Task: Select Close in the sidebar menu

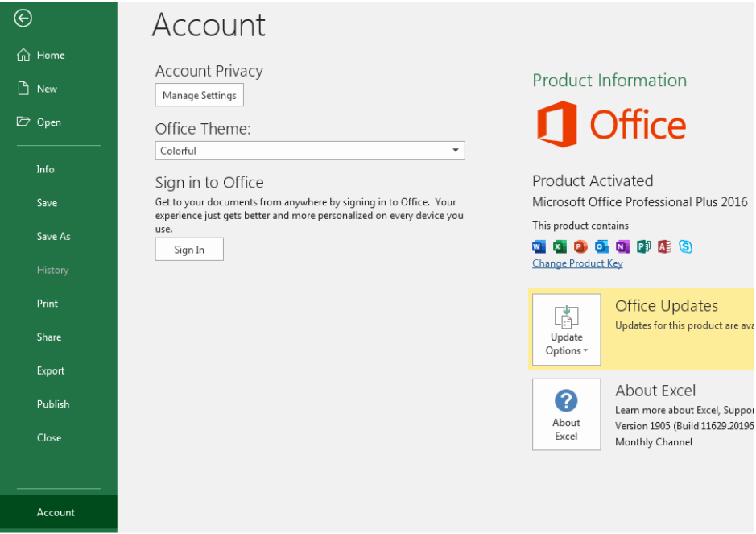Action: tap(49, 438)
